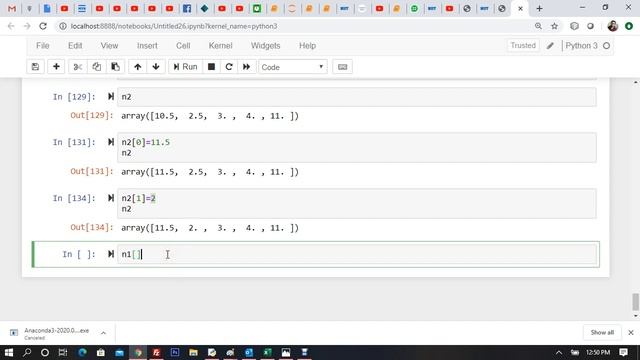Switch to the Facebook browser tab
Image resolution: width=640 pixels, height=360 pixels.
click(187, 8)
